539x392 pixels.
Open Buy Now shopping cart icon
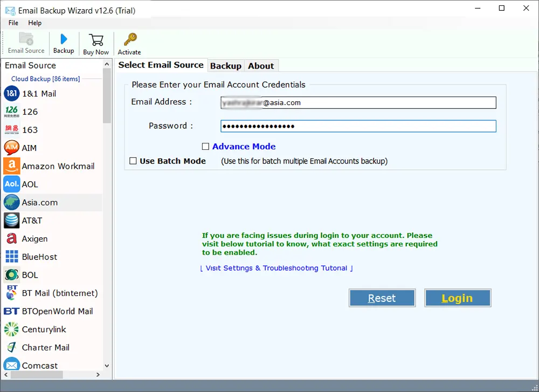96,40
